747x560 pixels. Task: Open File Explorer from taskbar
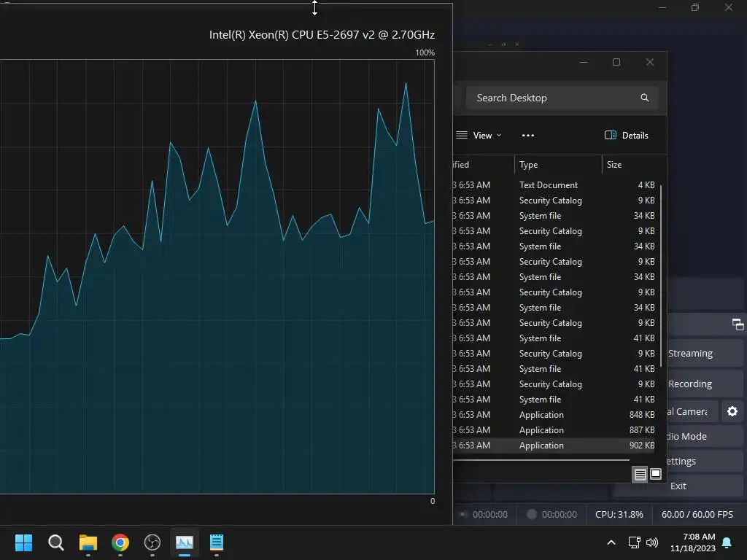(x=88, y=542)
